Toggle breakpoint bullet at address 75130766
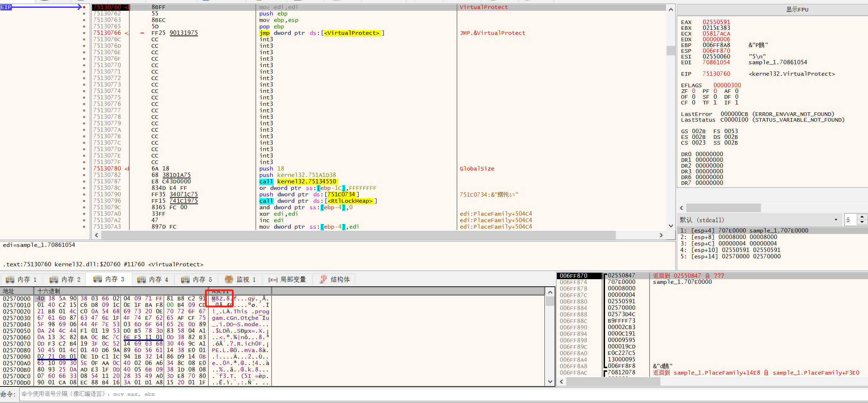This screenshot has height=403, width=868. (84, 33)
